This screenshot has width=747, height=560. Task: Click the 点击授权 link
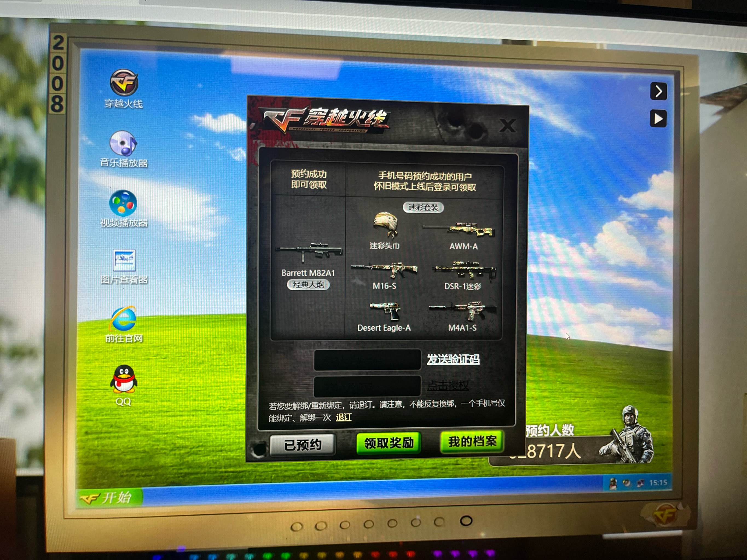[x=448, y=386]
